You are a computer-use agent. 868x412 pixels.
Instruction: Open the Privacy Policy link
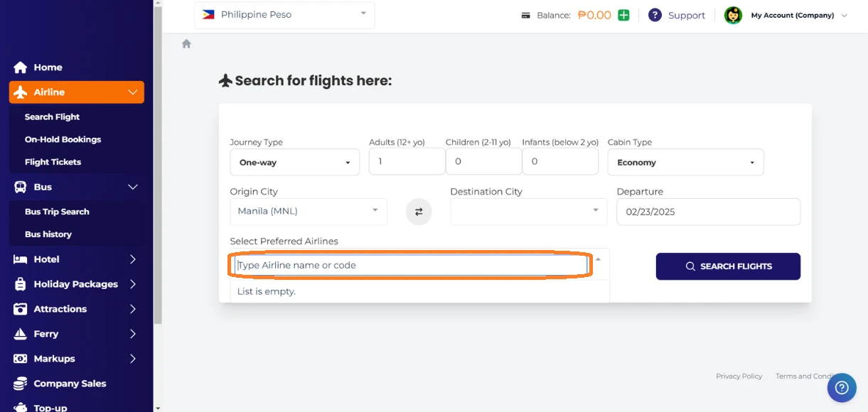point(739,376)
